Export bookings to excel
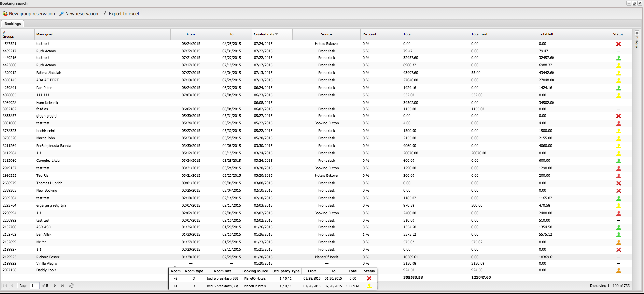The width and height of the screenshot is (644, 294). pyautogui.click(x=121, y=14)
